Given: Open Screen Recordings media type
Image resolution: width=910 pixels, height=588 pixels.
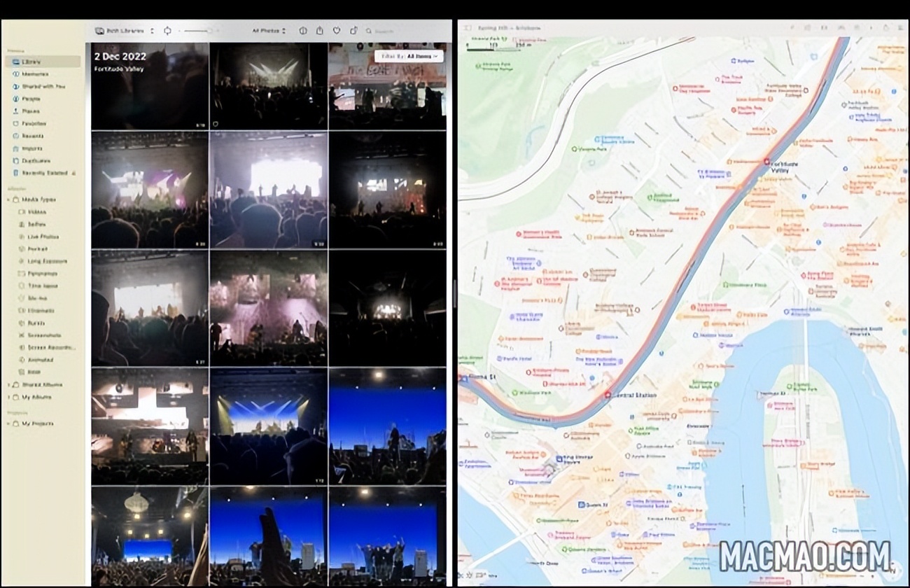Looking at the screenshot, I should 46,348.
